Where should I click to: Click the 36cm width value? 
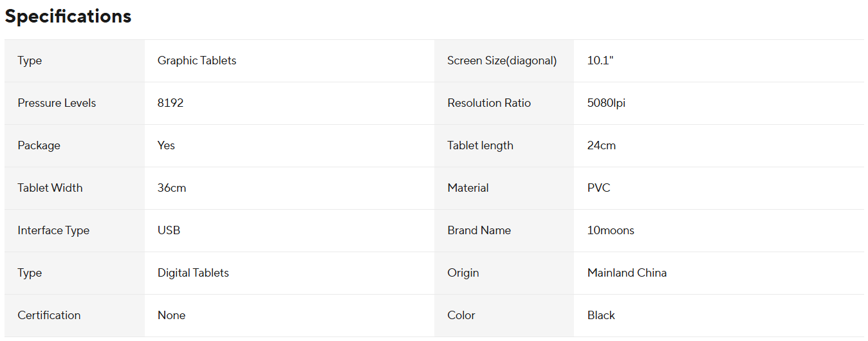click(x=172, y=188)
